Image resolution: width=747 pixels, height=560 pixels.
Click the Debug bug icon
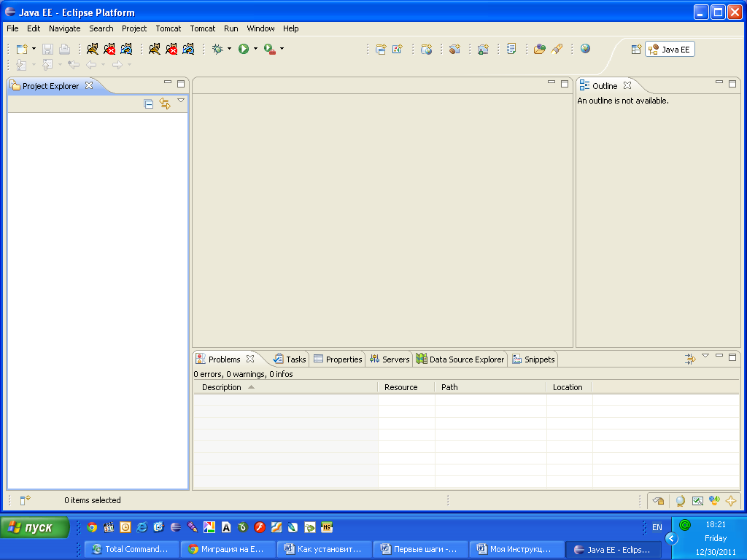[x=217, y=49]
